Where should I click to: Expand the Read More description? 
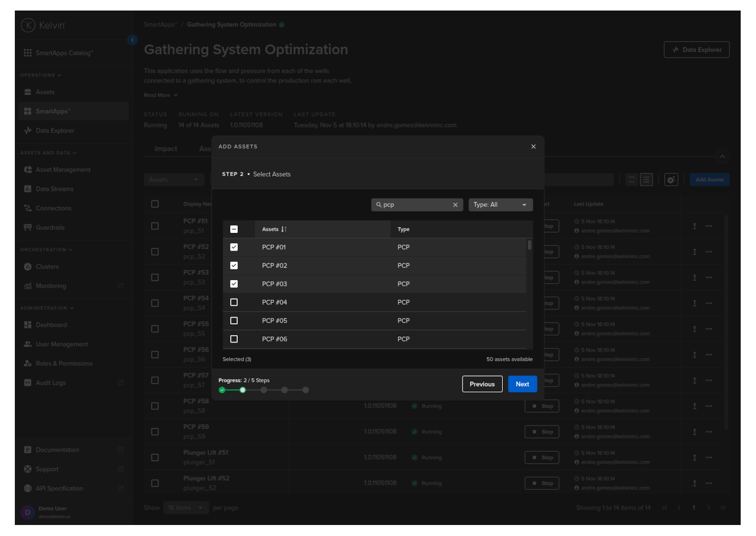pyautogui.click(x=160, y=95)
